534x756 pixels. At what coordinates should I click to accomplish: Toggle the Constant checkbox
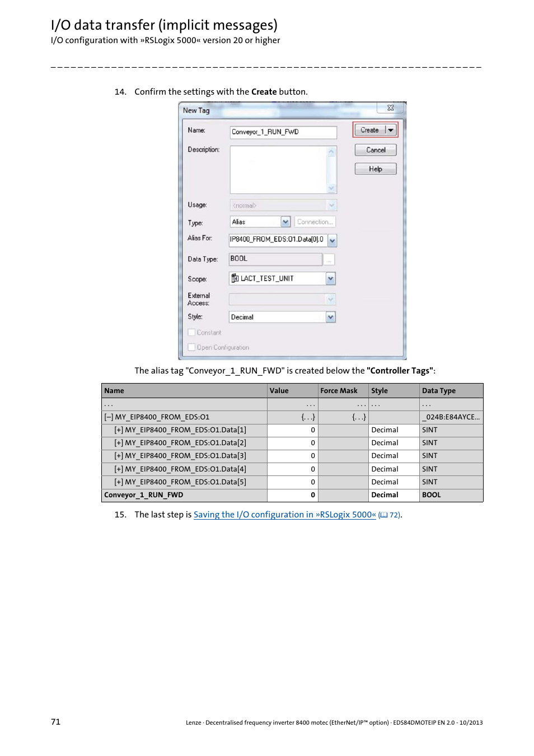click(x=191, y=333)
